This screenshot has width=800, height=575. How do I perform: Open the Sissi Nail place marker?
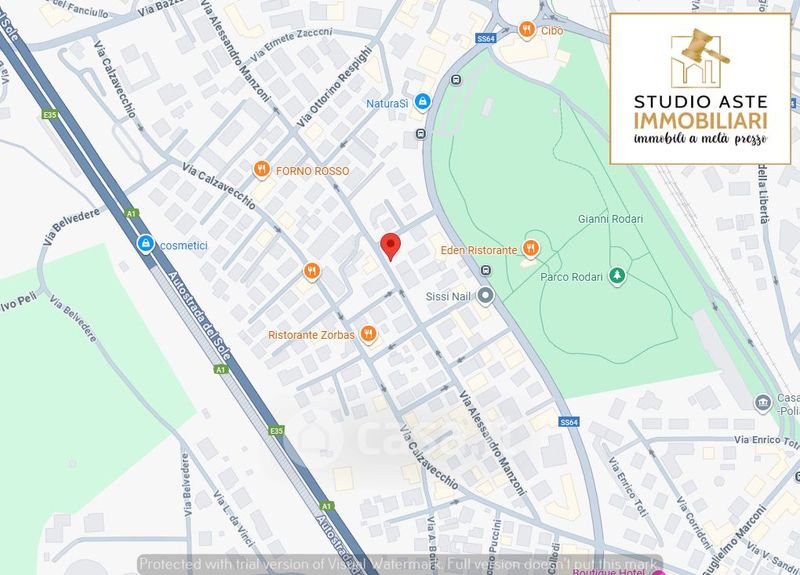(486, 295)
